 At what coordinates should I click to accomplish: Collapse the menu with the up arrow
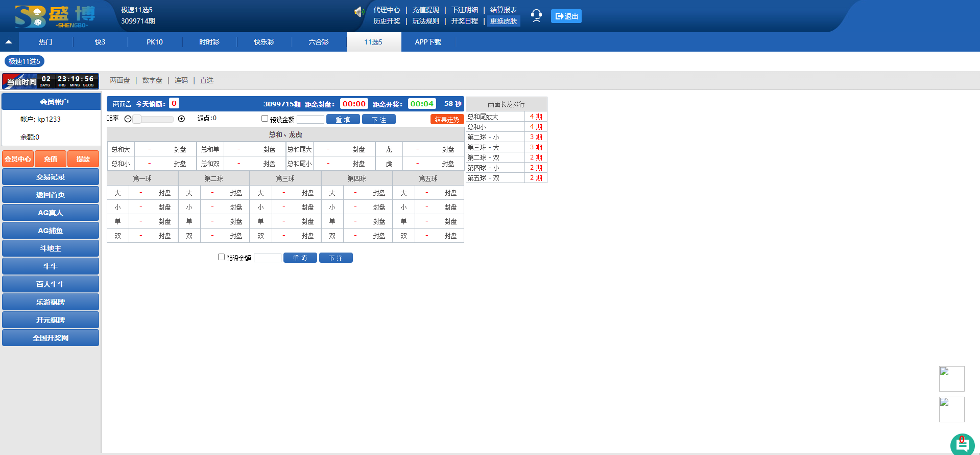[9, 42]
